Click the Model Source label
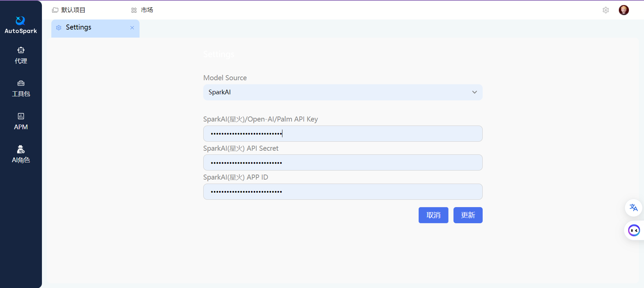The image size is (644, 288). [225, 78]
